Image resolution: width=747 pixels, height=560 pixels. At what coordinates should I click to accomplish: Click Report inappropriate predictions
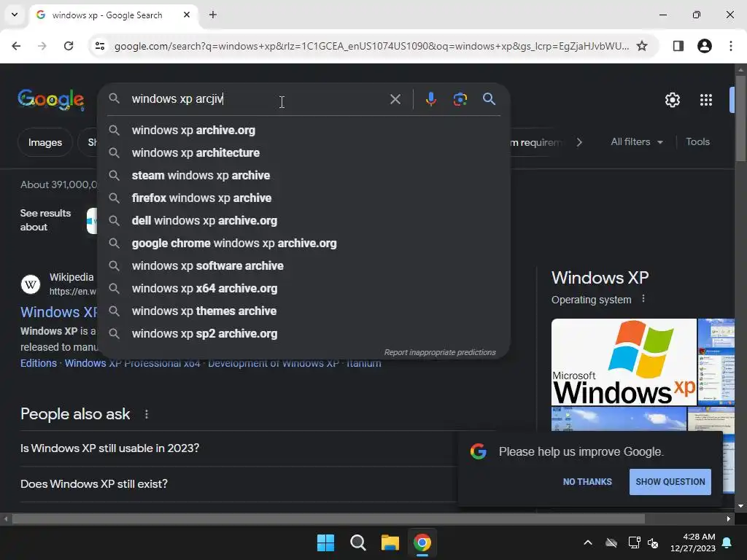click(440, 352)
